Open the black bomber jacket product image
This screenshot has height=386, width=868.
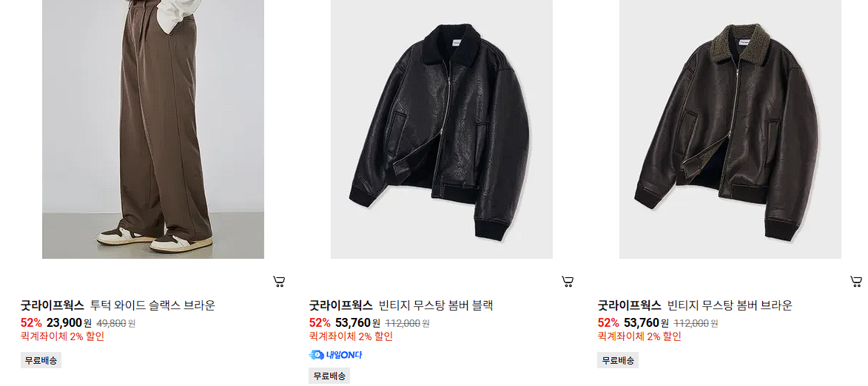[x=442, y=129]
